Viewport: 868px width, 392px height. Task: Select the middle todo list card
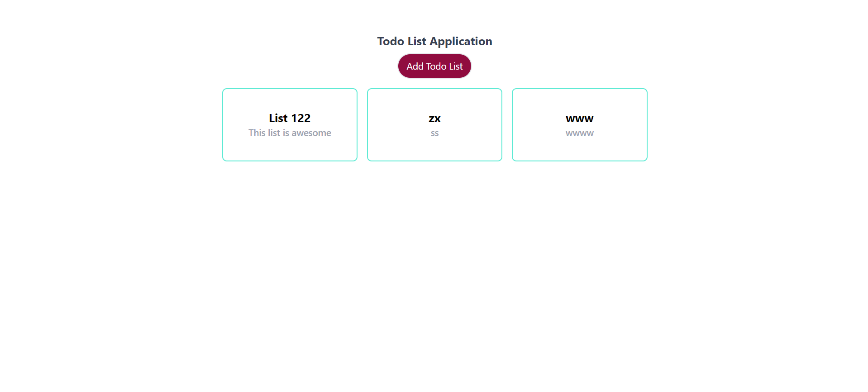pyautogui.click(x=434, y=125)
